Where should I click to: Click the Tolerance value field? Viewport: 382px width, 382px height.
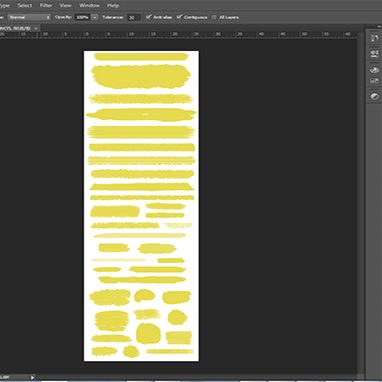134,17
